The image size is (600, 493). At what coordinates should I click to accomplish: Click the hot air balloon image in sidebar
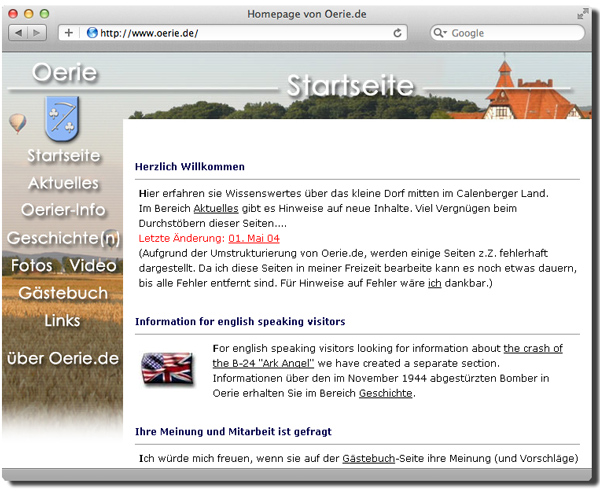click(18, 124)
